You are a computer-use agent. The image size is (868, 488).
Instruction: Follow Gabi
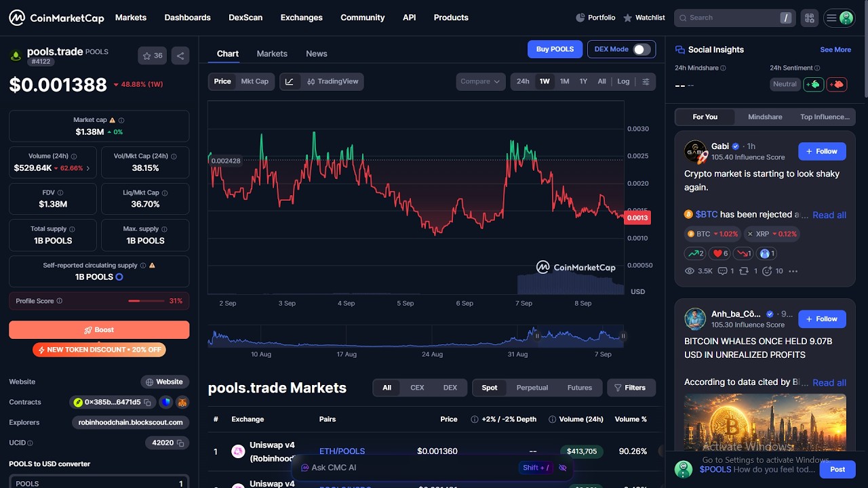click(x=822, y=151)
